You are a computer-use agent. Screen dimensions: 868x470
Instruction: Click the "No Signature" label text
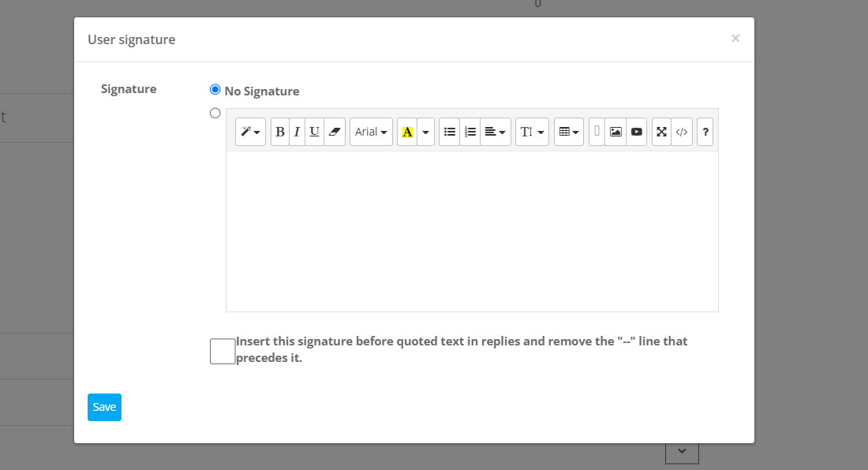(x=262, y=91)
